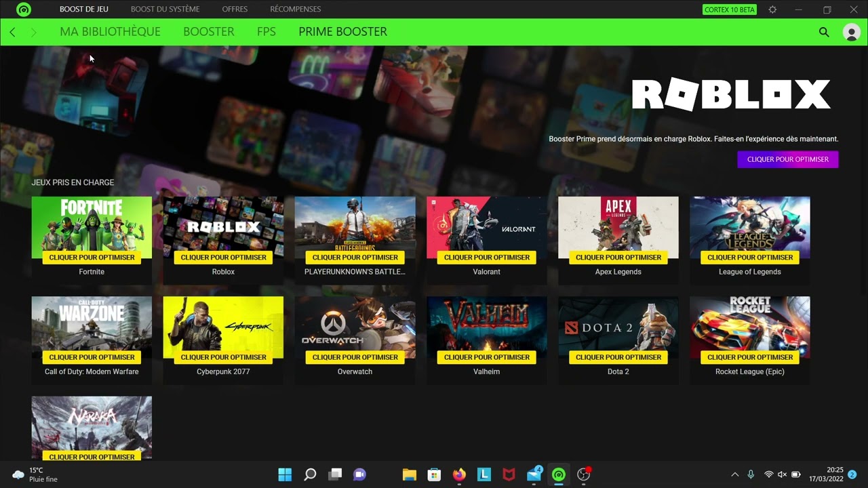Click the Cortex 10 Beta badge
This screenshot has height=488, width=868.
pos(730,9)
